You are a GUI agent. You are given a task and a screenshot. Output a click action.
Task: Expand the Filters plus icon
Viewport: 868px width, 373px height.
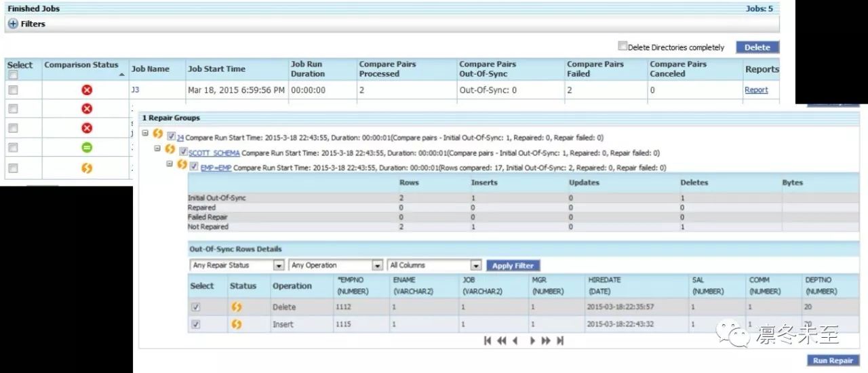[13, 24]
